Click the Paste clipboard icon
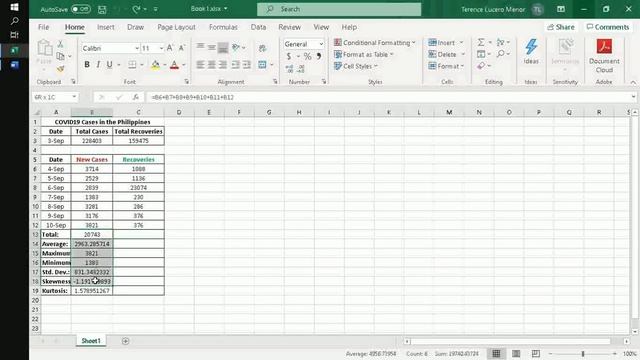The height and width of the screenshot is (360, 640). coord(44,48)
